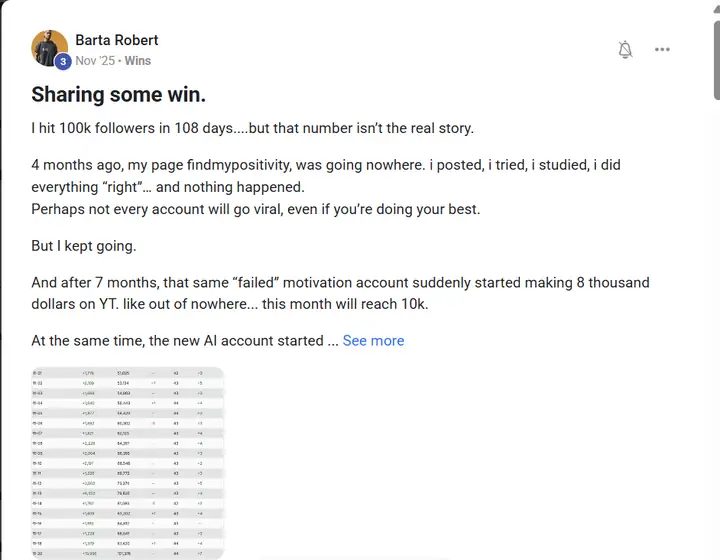This screenshot has height=560, width=720.
Task: Click the vertical scrollbar thumb at right edge
Action: pos(716,60)
